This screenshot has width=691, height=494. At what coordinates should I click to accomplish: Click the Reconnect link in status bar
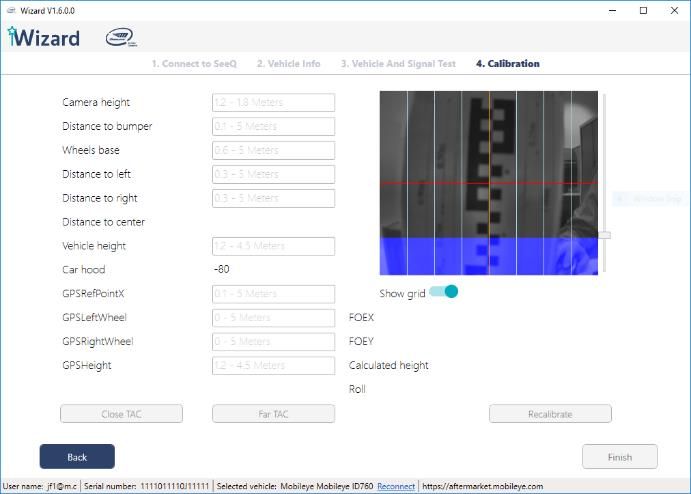pos(396,487)
